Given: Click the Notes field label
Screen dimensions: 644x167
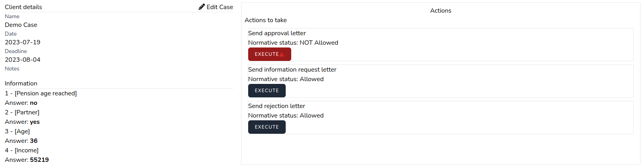Looking at the screenshot, I should [12, 69].
